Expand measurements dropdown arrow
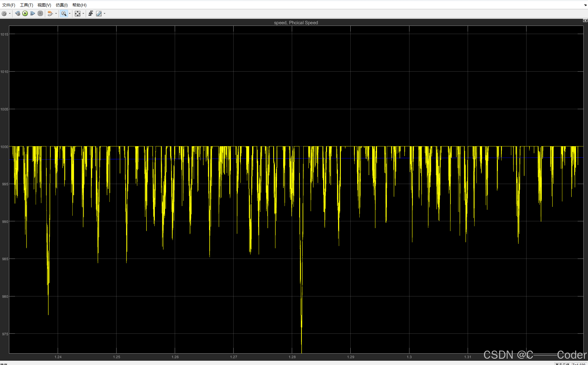 coord(105,14)
